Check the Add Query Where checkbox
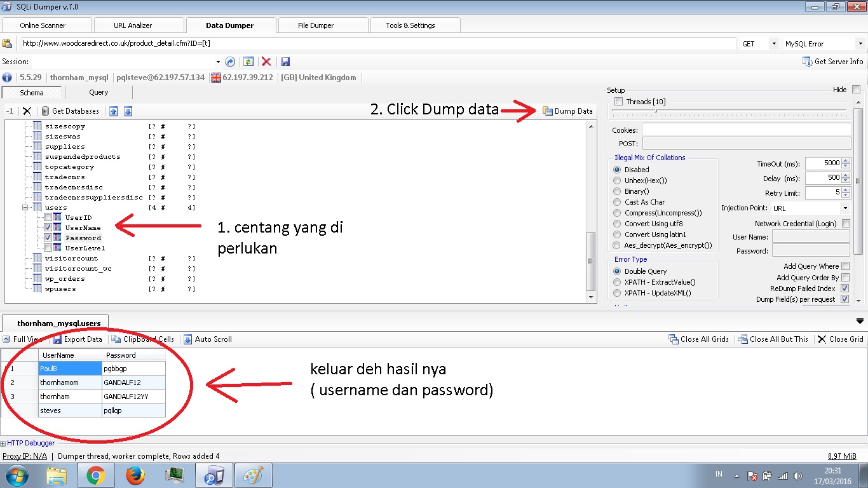 (845, 266)
